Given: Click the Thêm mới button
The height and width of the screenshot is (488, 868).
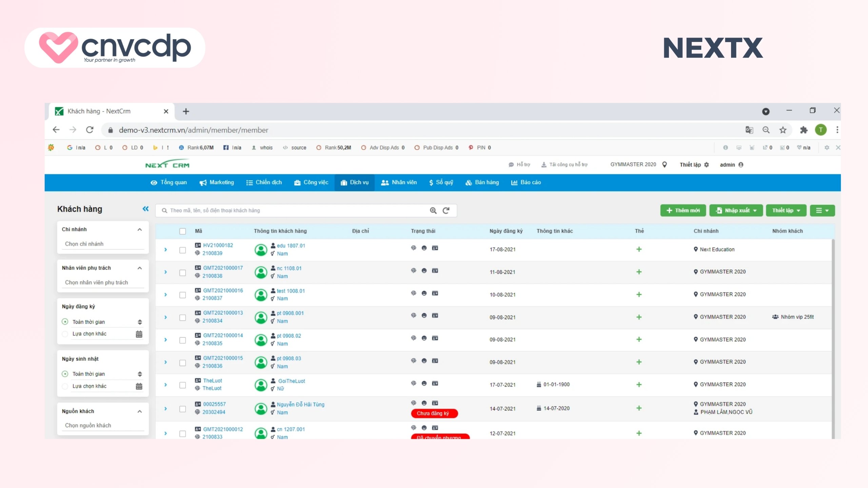Looking at the screenshot, I should tap(683, 210).
